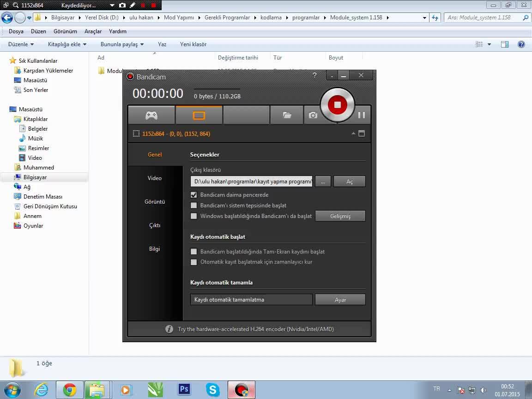The image size is (532, 399).
Task: Open 'Kitaplığa ekle' dropdown
Action: [x=67, y=44]
